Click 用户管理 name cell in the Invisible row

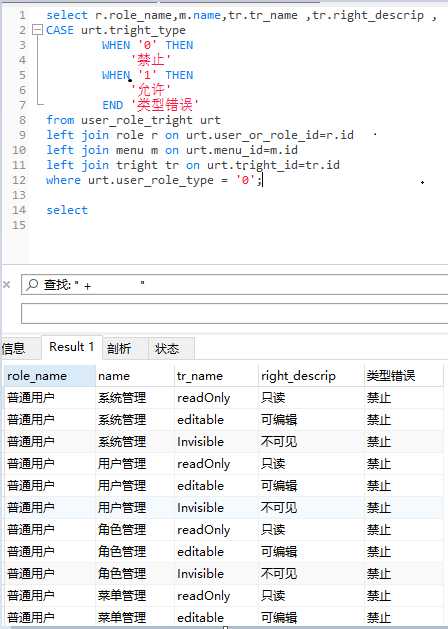[x=135, y=508]
